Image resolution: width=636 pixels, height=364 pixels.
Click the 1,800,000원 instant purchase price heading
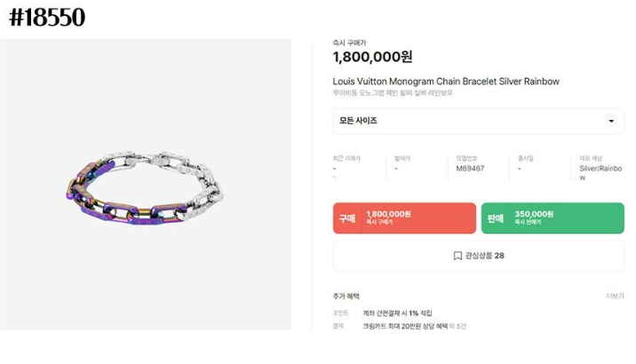[x=372, y=57]
